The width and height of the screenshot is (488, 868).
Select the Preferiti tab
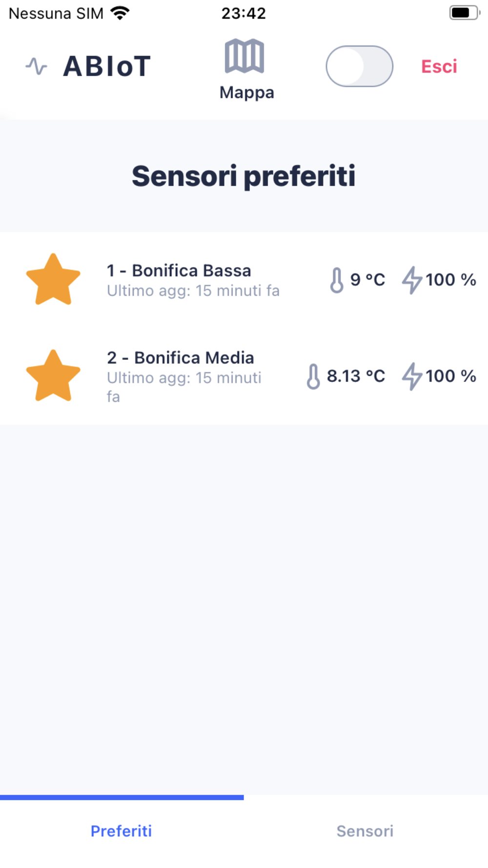(x=122, y=831)
